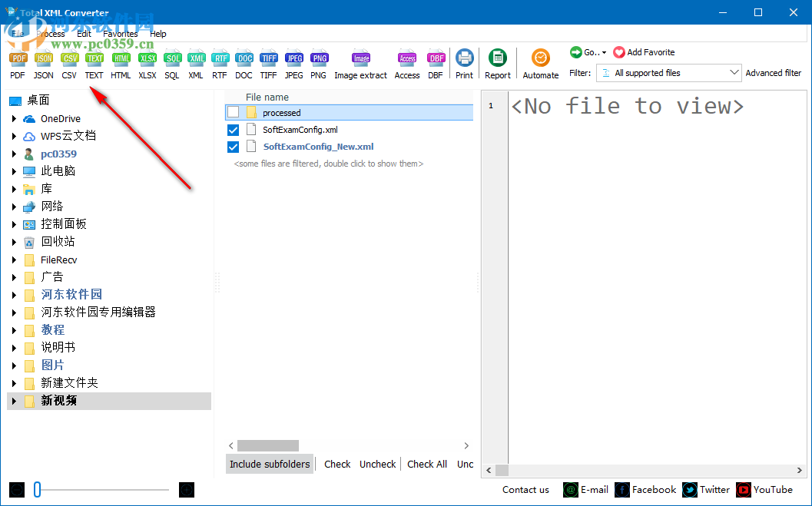
Task: Check the processed folder checkbox
Action: (233, 113)
